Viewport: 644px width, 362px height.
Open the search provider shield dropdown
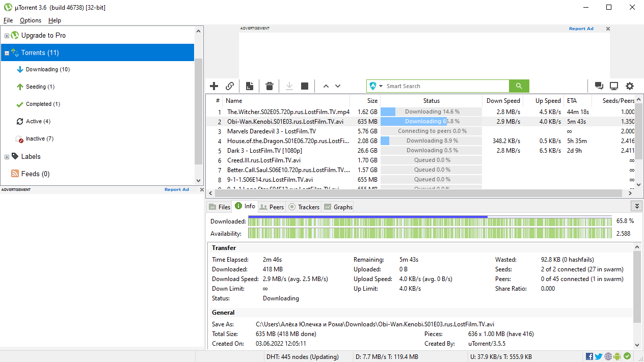(x=376, y=86)
